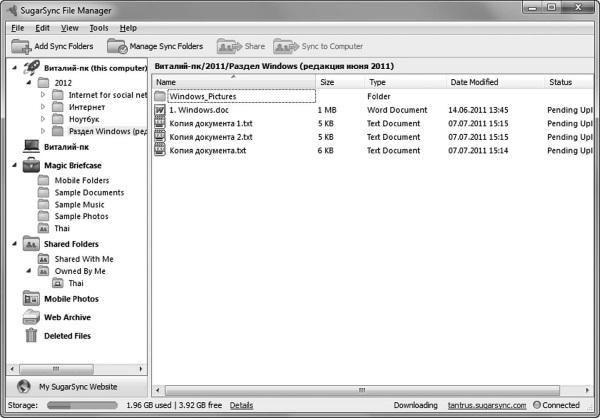This screenshot has height=418, width=600.
Task: Open the File menu
Action: click(x=18, y=28)
